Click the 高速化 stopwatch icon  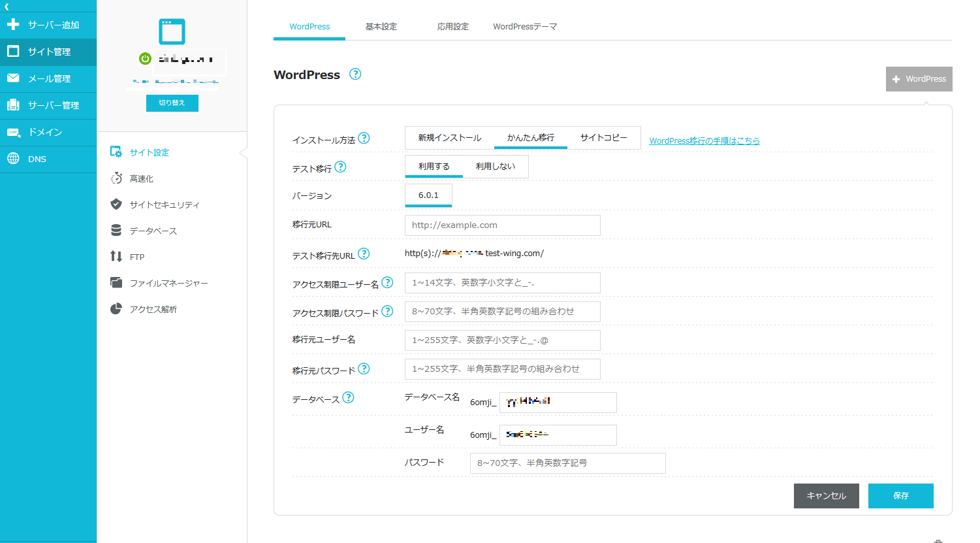click(x=116, y=178)
